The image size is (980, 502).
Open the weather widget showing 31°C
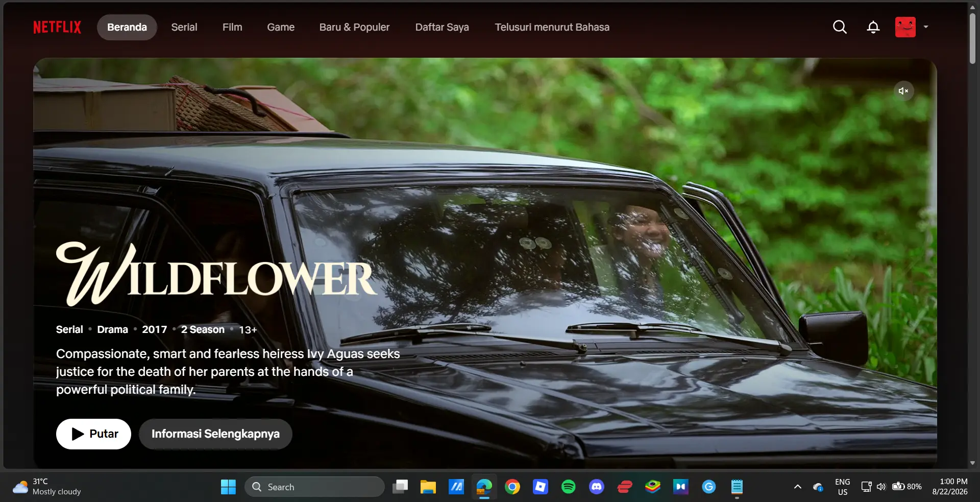pyautogui.click(x=47, y=487)
